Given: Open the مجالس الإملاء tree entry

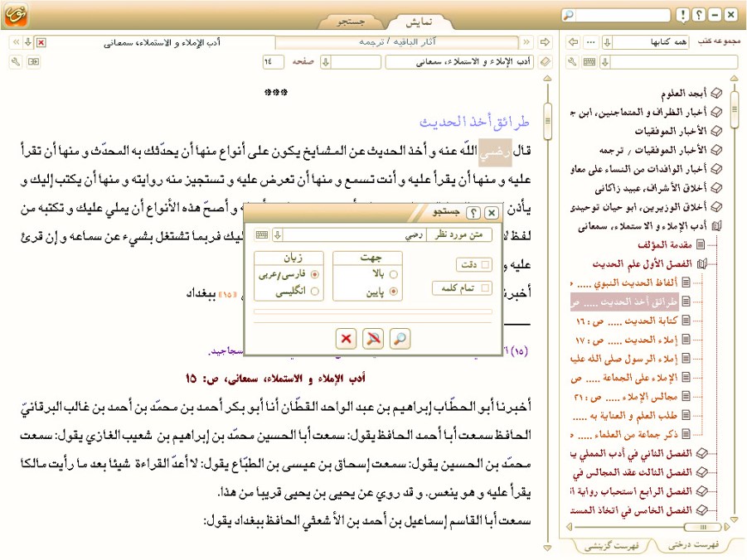Looking at the screenshot, I should click(x=626, y=397).
